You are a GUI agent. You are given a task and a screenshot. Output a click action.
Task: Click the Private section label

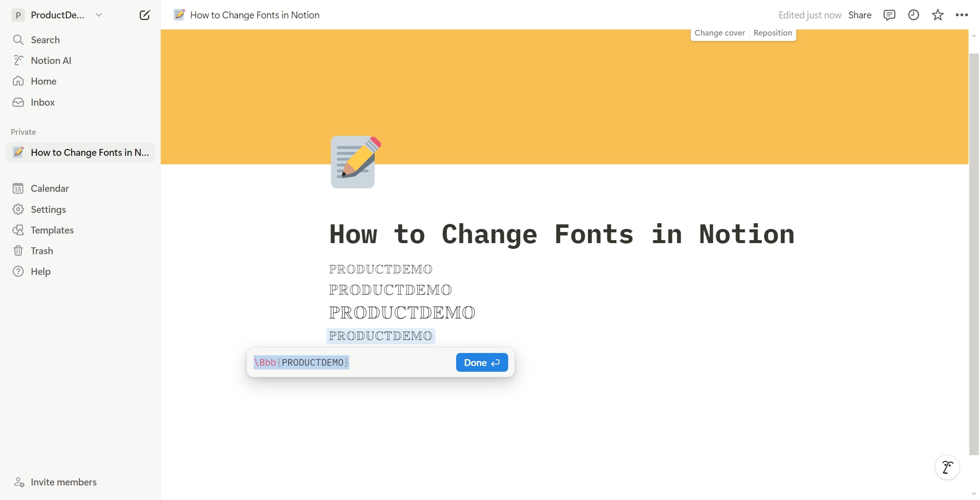coord(23,132)
